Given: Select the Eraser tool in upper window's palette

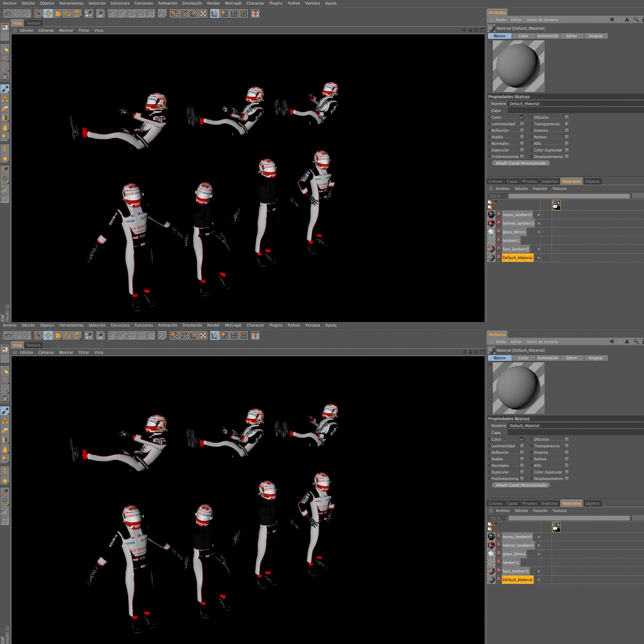Looking at the screenshot, I should 5,108.
